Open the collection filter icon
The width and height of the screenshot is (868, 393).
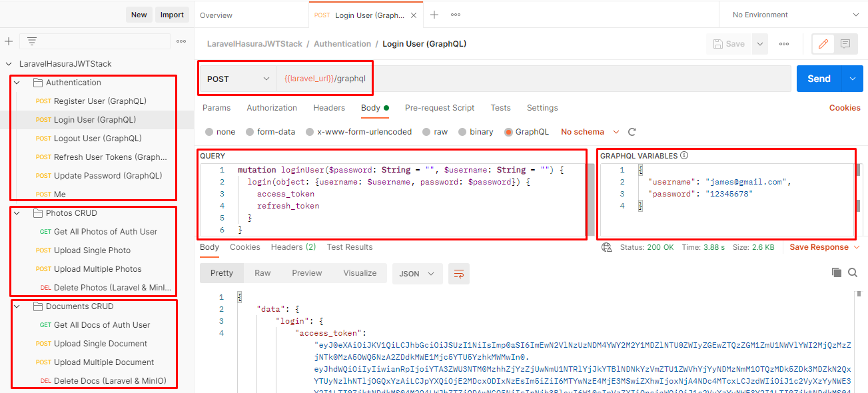pos(31,41)
